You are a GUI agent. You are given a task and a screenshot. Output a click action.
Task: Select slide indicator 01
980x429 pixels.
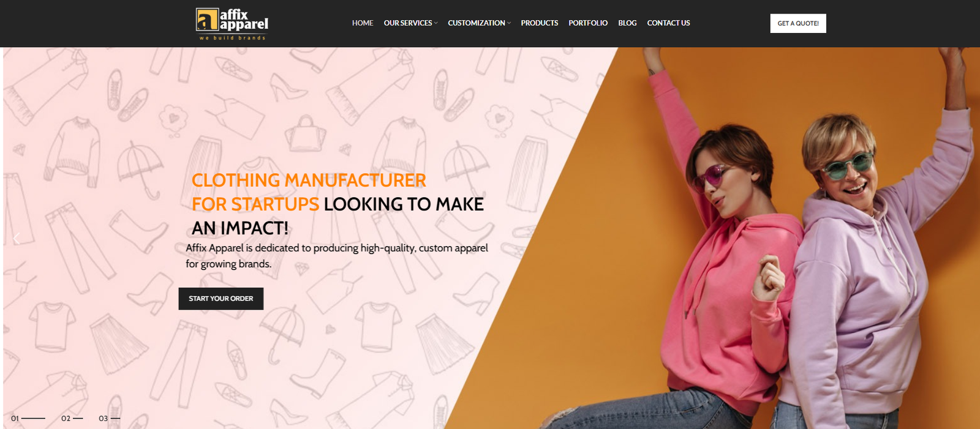click(x=28, y=419)
